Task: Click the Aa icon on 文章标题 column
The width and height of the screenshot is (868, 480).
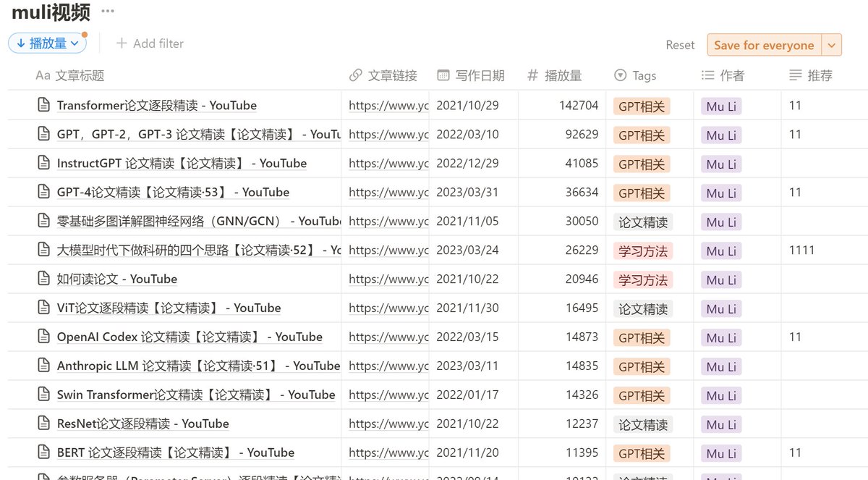Action: coord(42,75)
